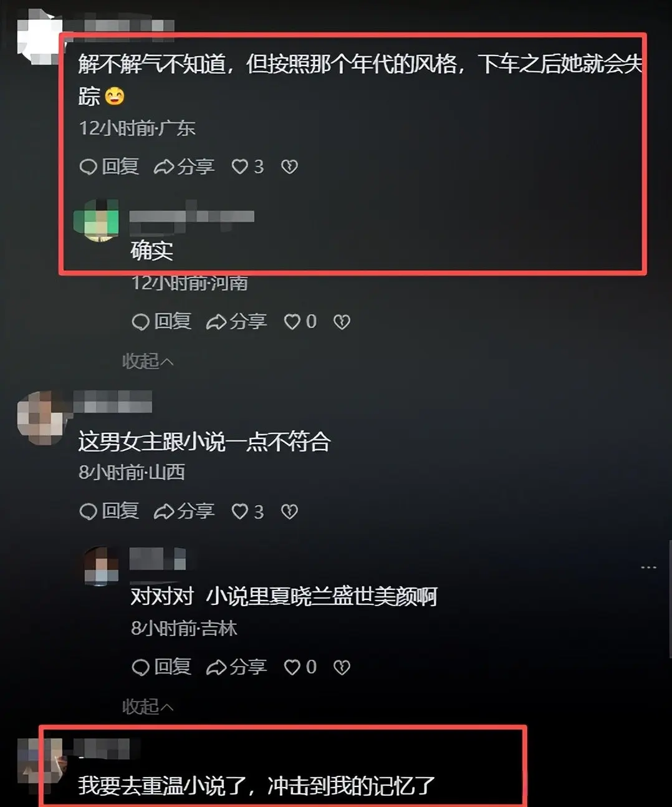Share the Shanxi comment
This screenshot has height=807, width=672.
pyautogui.click(x=184, y=512)
